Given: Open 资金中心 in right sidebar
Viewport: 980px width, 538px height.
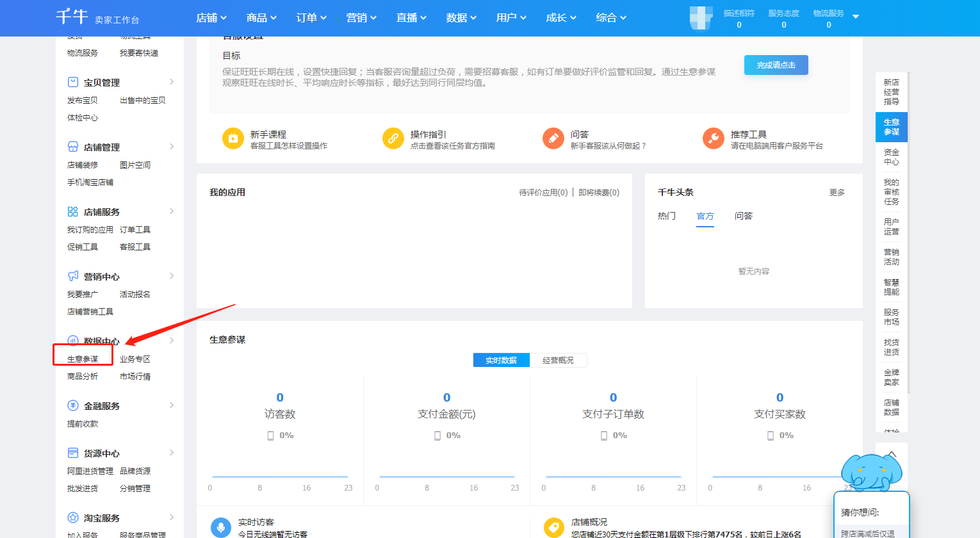Looking at the screenshot, I should point(892,157).
